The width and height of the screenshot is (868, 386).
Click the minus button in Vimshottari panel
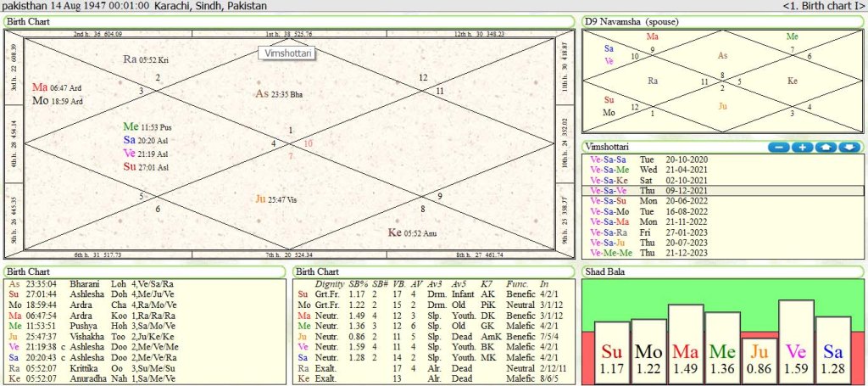(778, 147)
